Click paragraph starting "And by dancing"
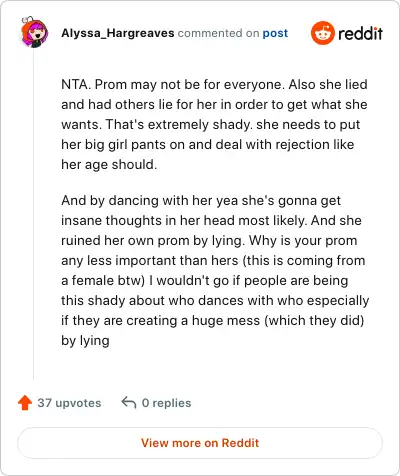 (215, 270)
